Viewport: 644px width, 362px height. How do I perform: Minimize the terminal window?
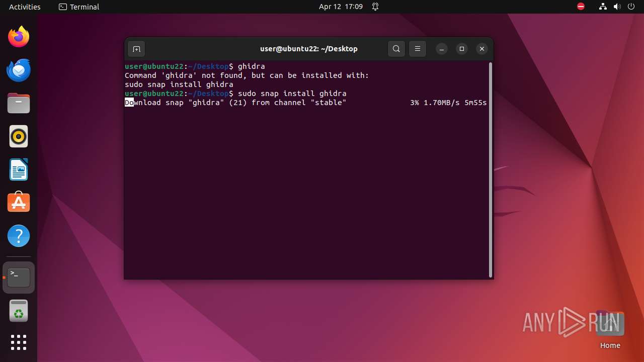(441, 49)
